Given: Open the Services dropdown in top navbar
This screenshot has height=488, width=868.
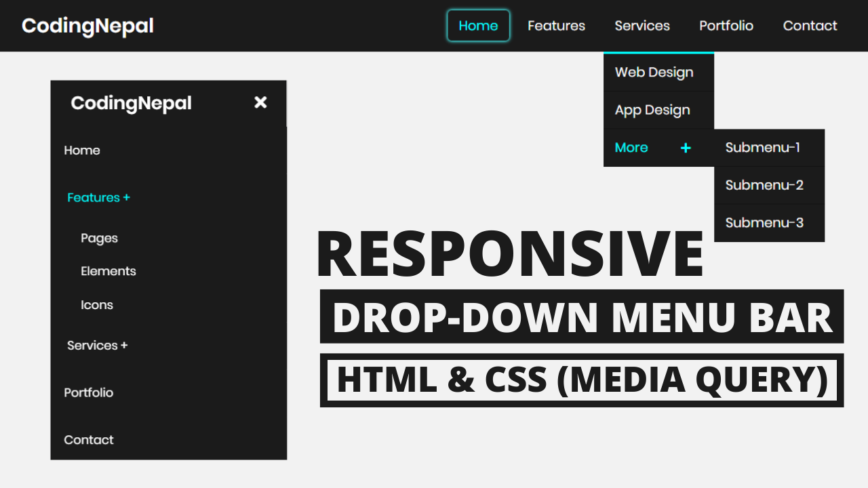Looking at the screenshot, I should [x=642, y=26].
